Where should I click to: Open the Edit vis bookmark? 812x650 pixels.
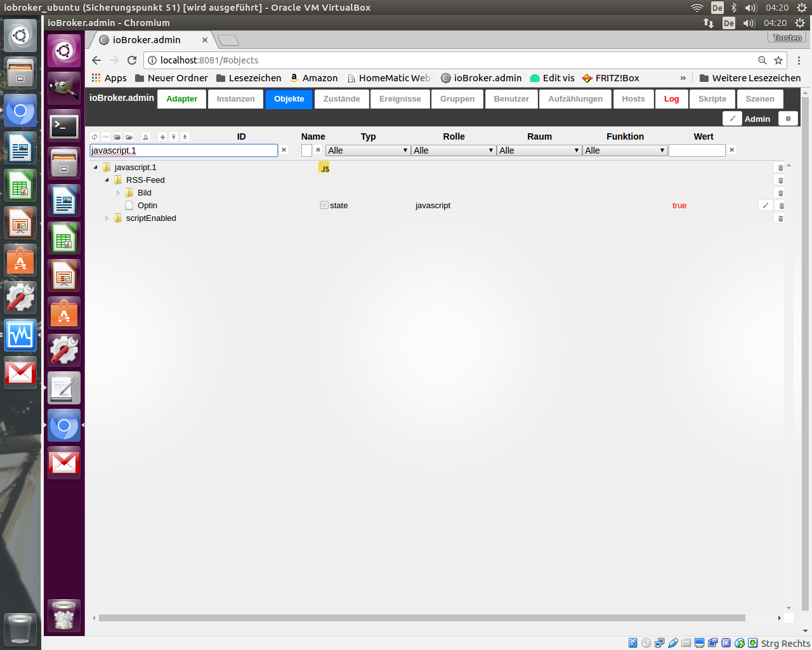(552, 78)
